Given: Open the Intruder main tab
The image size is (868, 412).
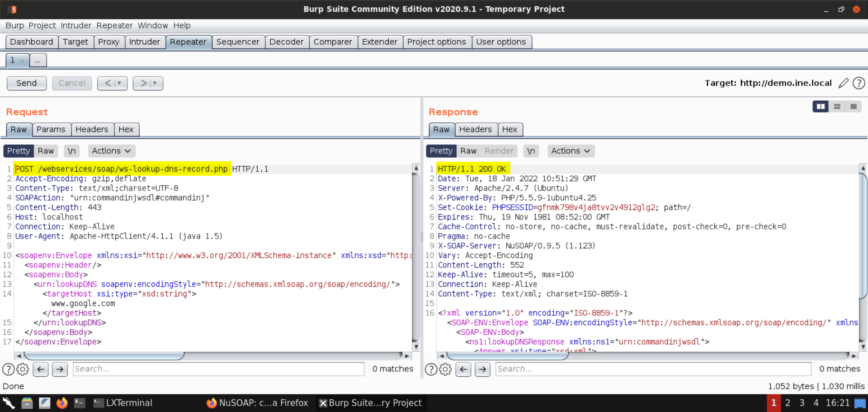Looking at the screenshot, I should coord(144,42).
